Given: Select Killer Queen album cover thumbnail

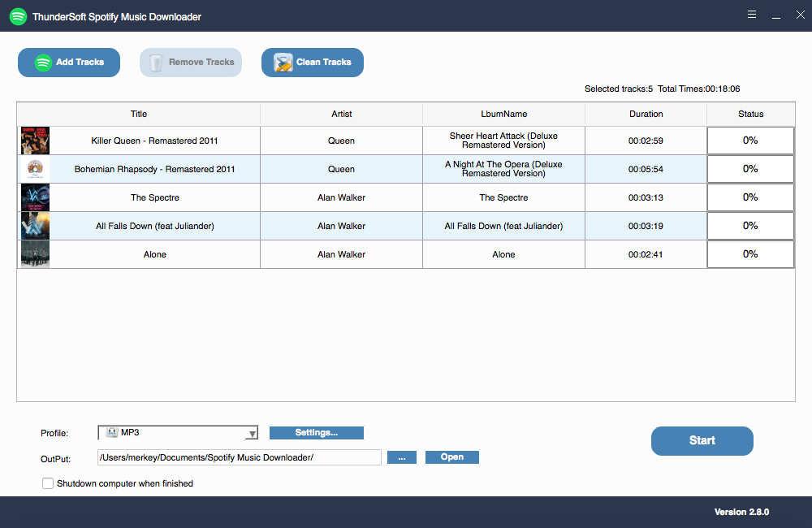Looking at the screenshot, I should (x=35, y=141).
